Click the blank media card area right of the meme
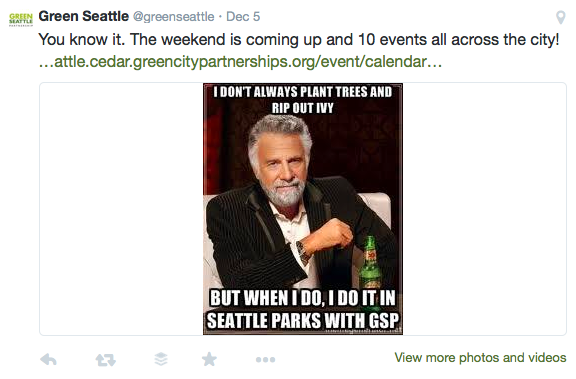This screenshot has height=379, width=576. 485,209
